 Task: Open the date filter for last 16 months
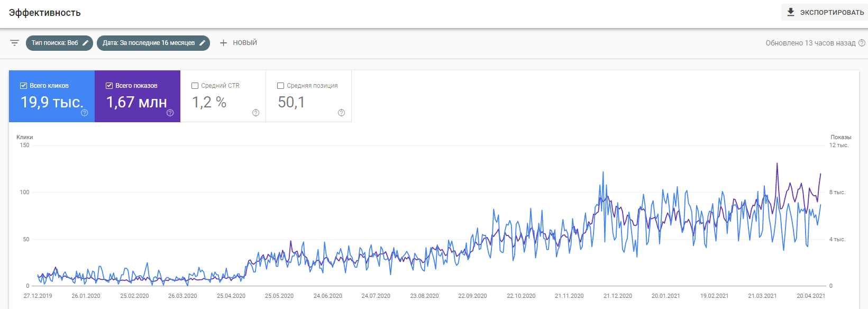(148, 43)
